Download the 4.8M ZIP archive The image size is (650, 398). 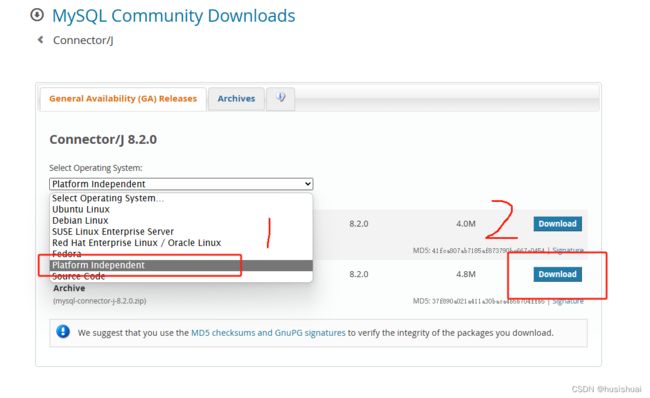point(558,274)
